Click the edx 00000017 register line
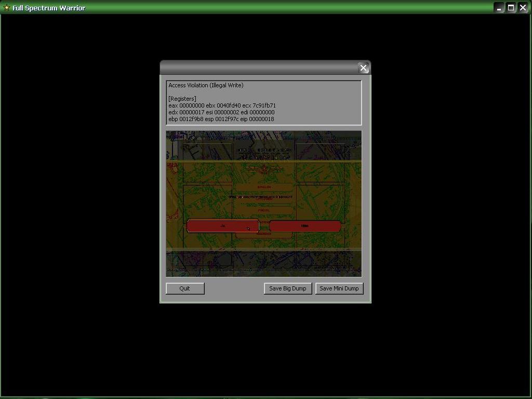Viewport: 532px width, 399px height. point(221,112)
